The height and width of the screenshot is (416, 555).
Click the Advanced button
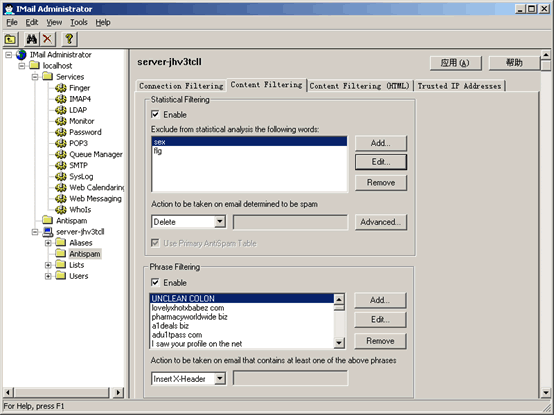[x=381, y=222]
